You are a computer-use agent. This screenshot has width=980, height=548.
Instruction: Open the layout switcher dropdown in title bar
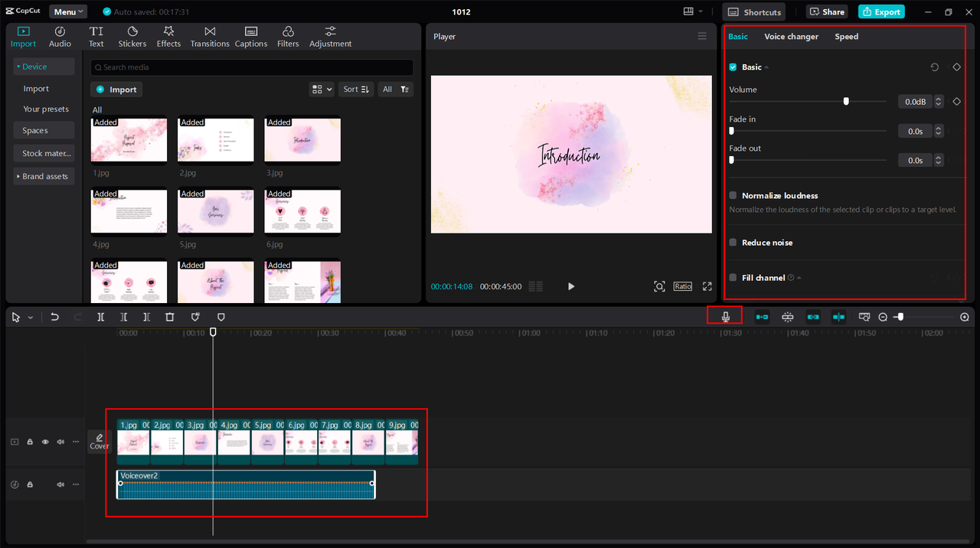pos(694,11)
